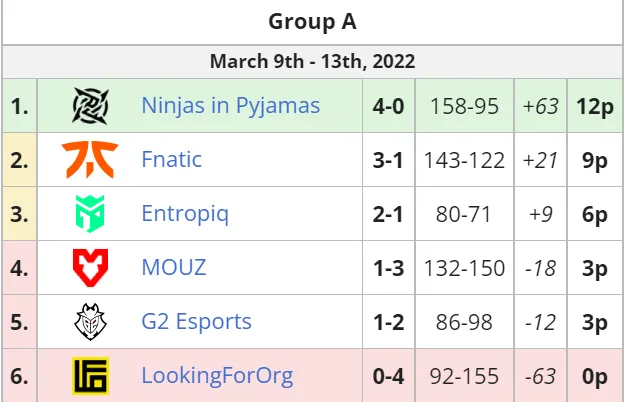The image size is (624, 402).
Task: Click the -63 round difference cell
Action: pyautogui.click(x=540, y=376)
